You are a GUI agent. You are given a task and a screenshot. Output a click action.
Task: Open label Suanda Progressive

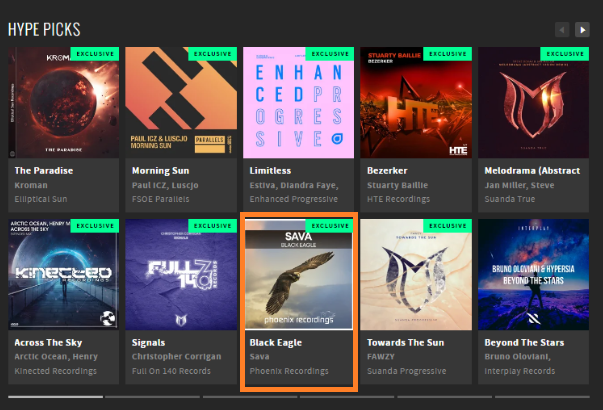click(406, 371)
